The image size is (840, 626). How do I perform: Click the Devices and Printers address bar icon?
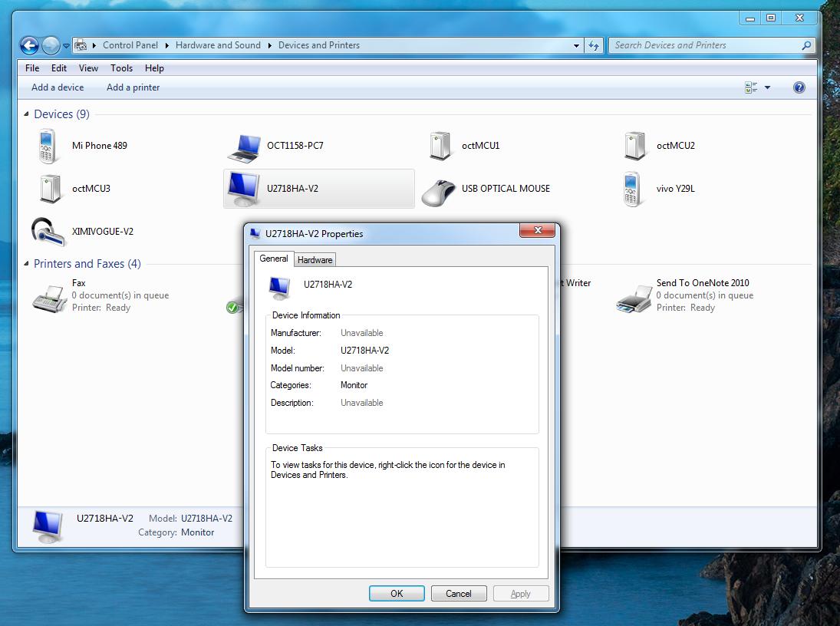point(81,45)
